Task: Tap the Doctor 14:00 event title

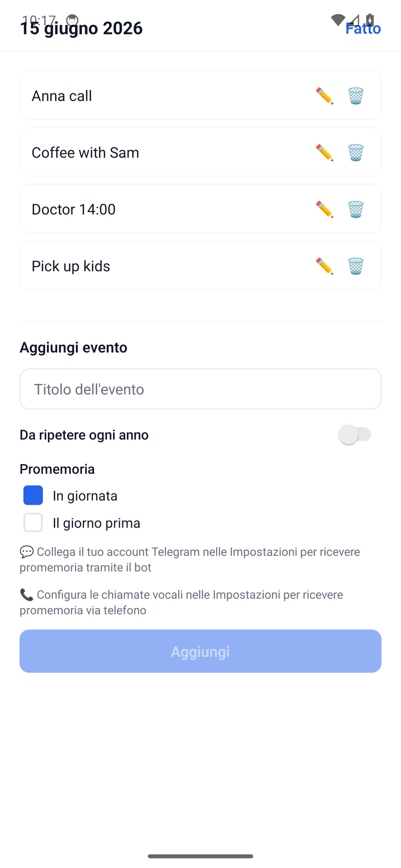Action: pos(74,209)
